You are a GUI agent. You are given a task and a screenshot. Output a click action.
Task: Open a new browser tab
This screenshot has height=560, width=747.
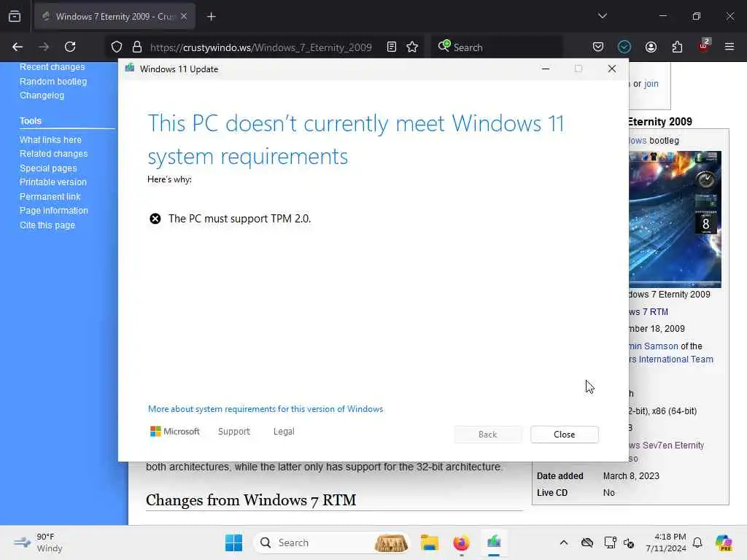212,17
